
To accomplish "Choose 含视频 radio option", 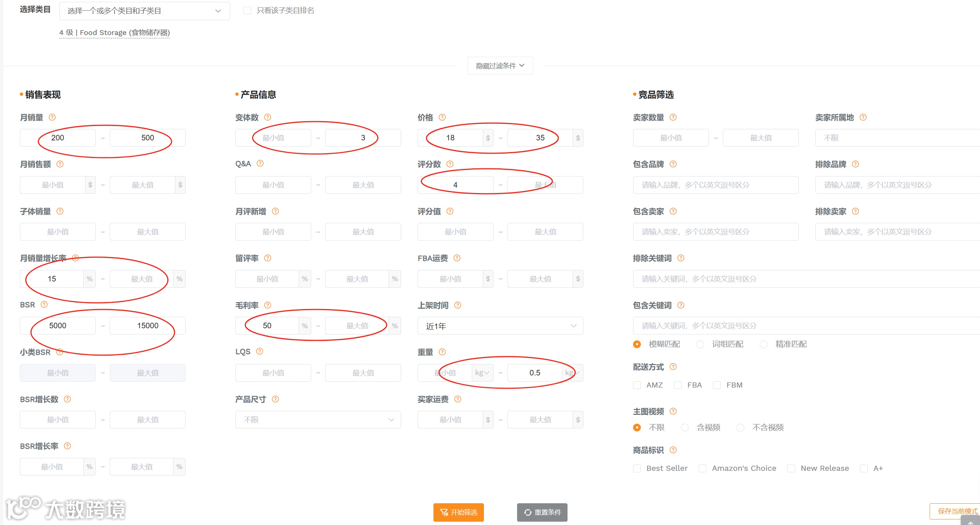I will pos(685,427).
